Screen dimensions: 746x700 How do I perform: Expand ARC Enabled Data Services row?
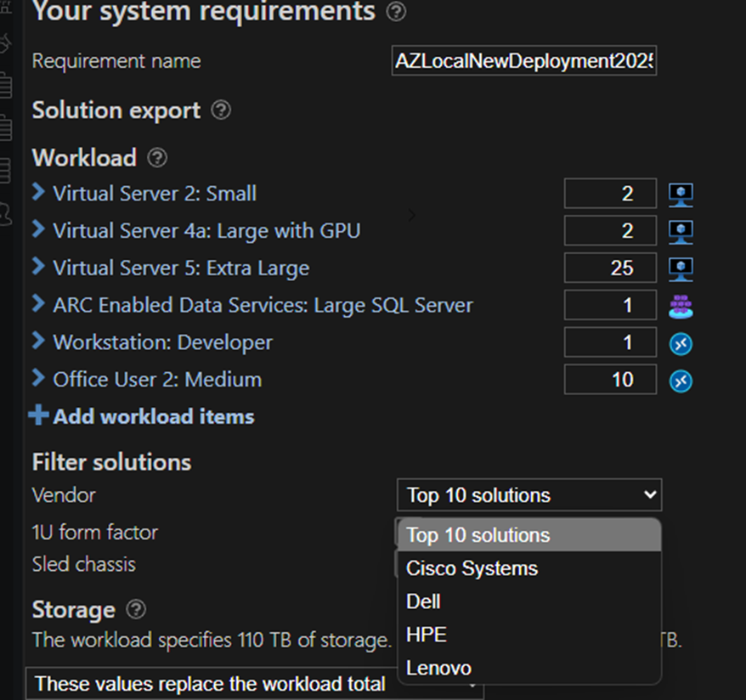(x=38, y=303)
